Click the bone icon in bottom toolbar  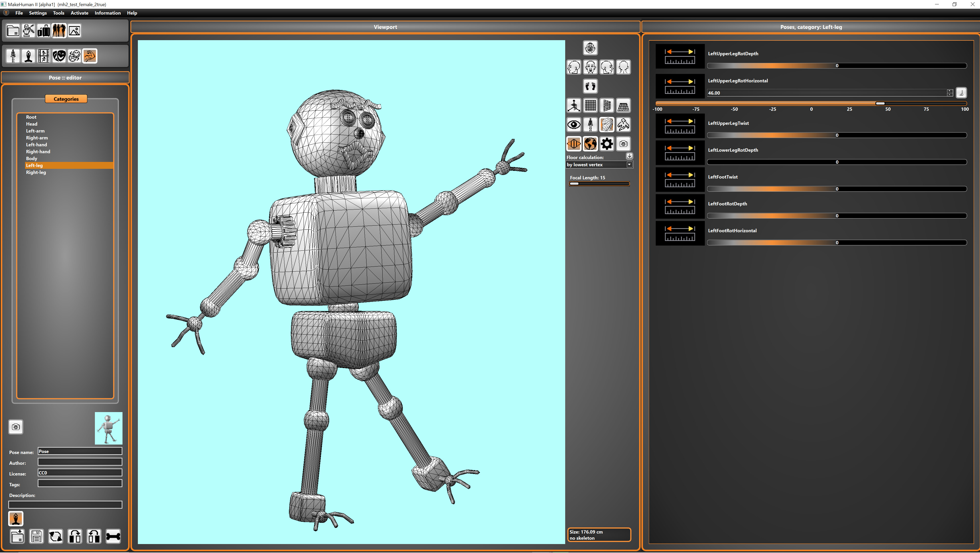click(113, 536)
